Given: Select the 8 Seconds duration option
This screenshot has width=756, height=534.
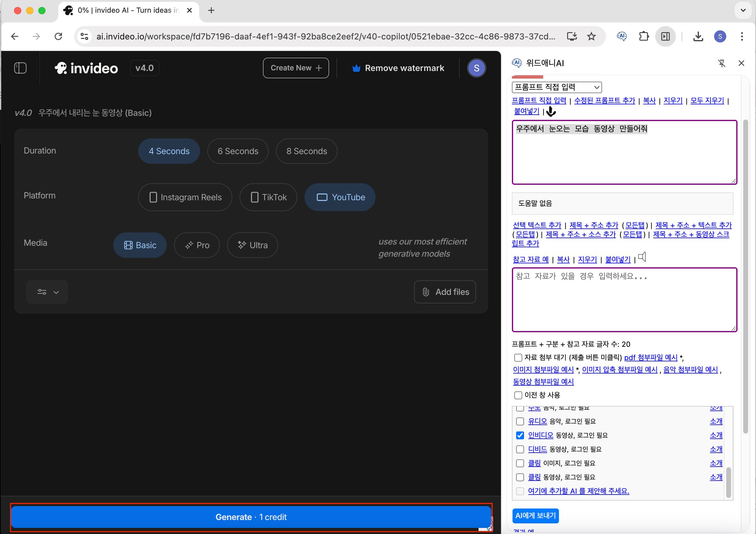Looking at the screenshot, I should (x=306, y=151).
